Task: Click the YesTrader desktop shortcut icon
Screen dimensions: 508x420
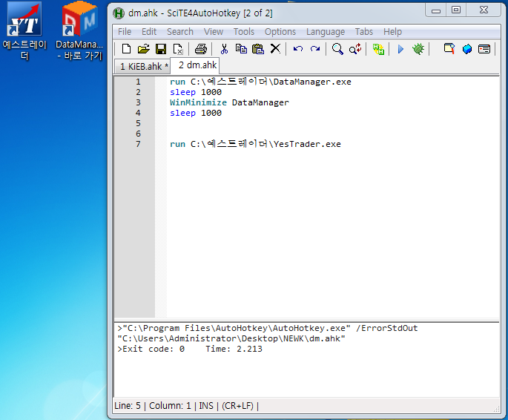Action: [x=24, y=21]
